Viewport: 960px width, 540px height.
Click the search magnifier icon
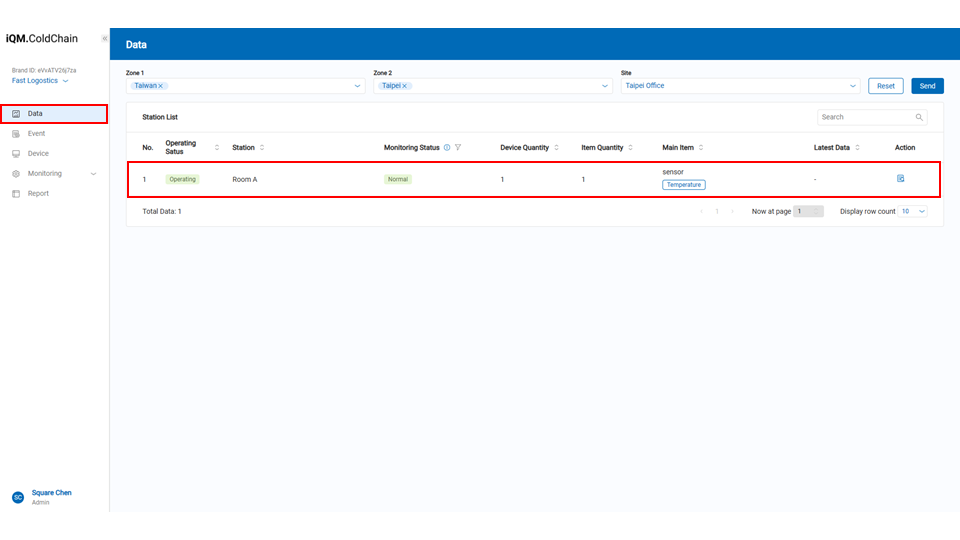919,117
